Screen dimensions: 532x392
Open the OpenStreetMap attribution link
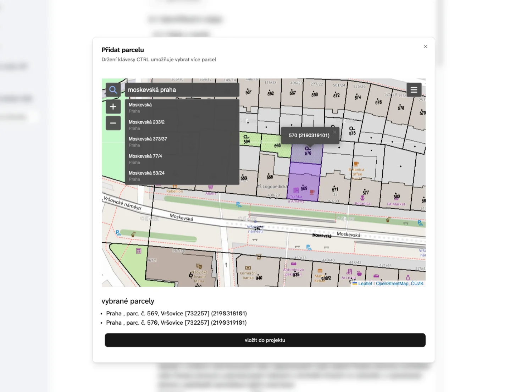392,283
